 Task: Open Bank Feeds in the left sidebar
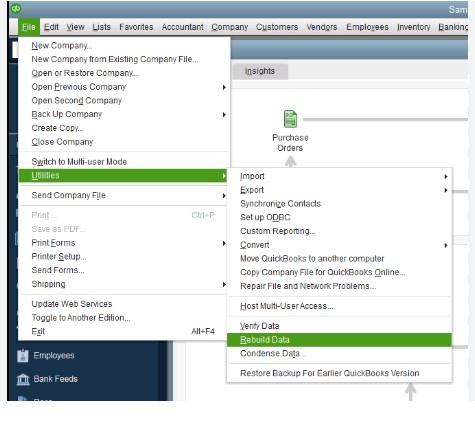[56, 379]
